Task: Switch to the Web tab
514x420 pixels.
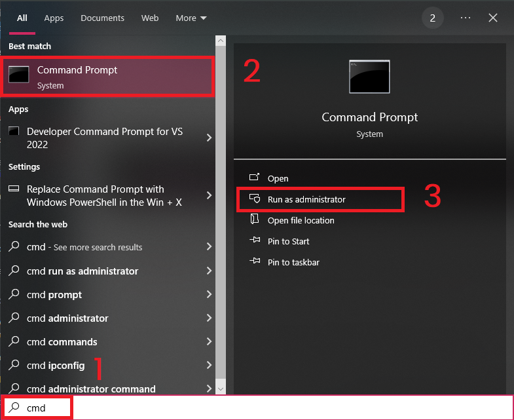Action: [150, 18]
